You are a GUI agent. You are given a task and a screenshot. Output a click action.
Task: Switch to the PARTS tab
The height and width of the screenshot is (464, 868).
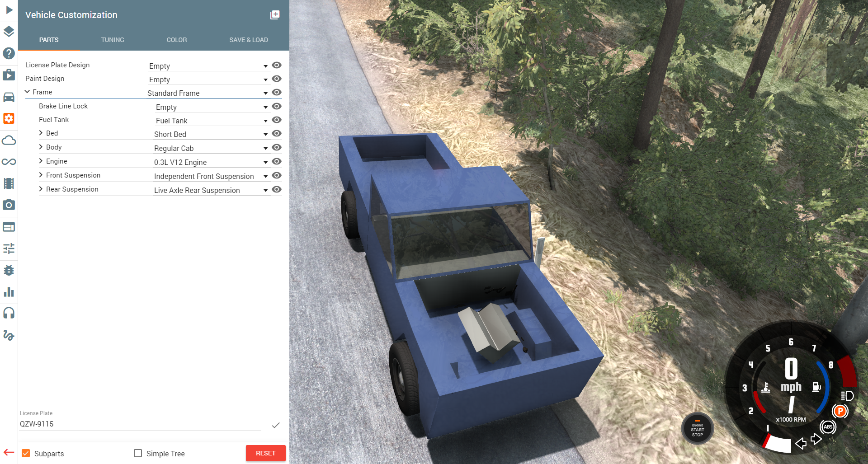coord(49,40)
